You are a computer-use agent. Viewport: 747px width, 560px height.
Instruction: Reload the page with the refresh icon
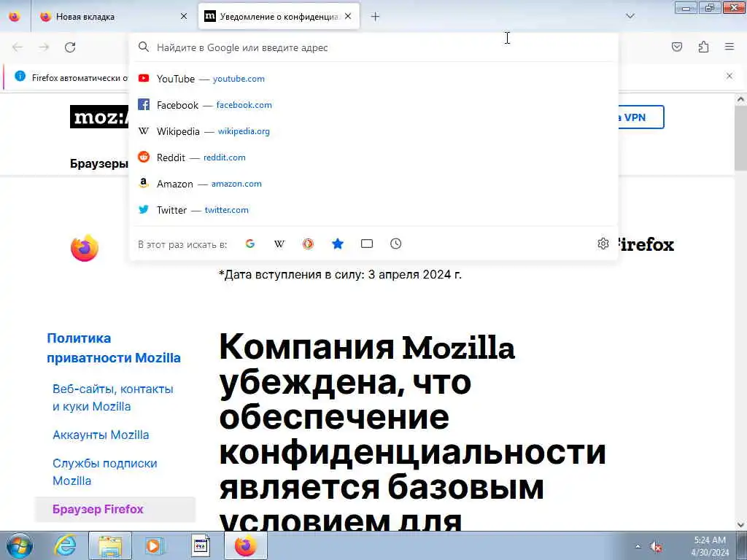pyautogui.click(x=70, y=47)
